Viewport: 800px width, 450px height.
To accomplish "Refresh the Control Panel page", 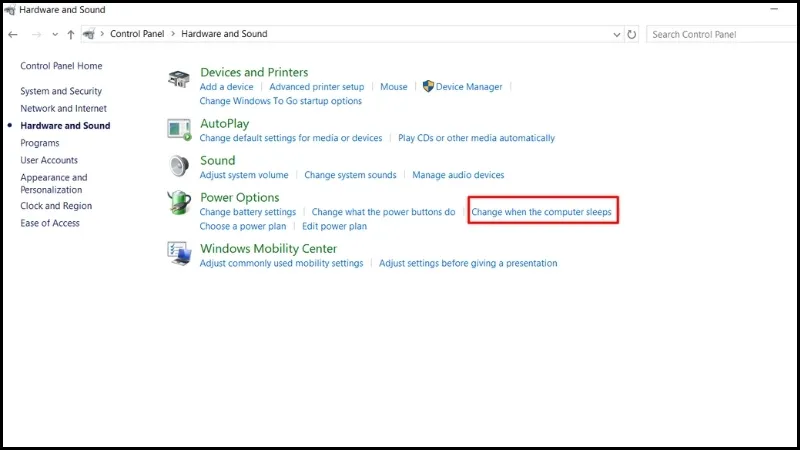I will pyautogui.click(x=631, y=34).
